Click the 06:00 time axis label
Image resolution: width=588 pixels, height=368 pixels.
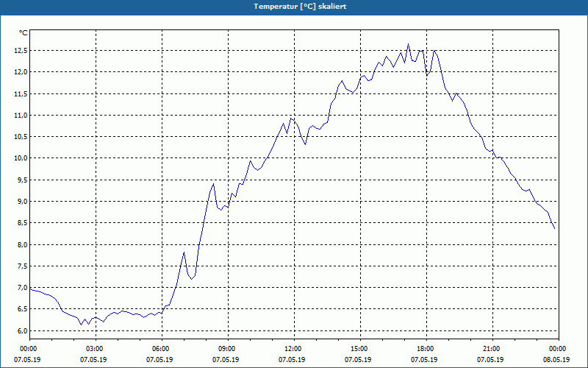160,349
